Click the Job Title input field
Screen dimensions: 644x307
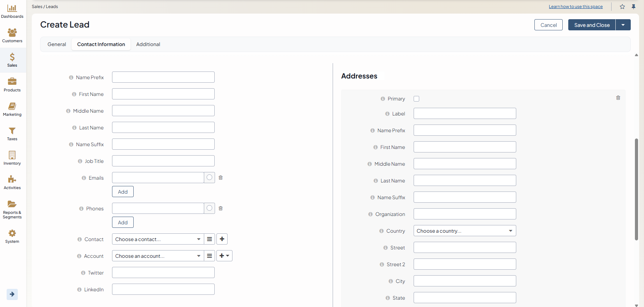pos(163,161)
